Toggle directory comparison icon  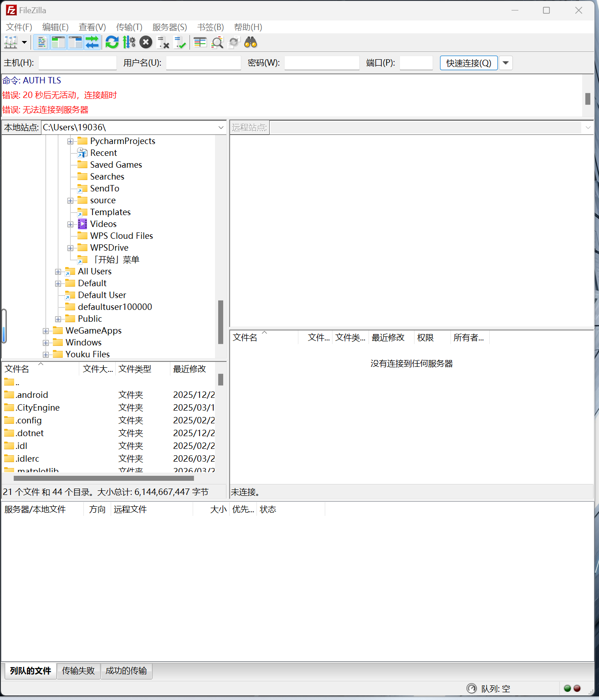pyautogui.click(x=217, y=42)
